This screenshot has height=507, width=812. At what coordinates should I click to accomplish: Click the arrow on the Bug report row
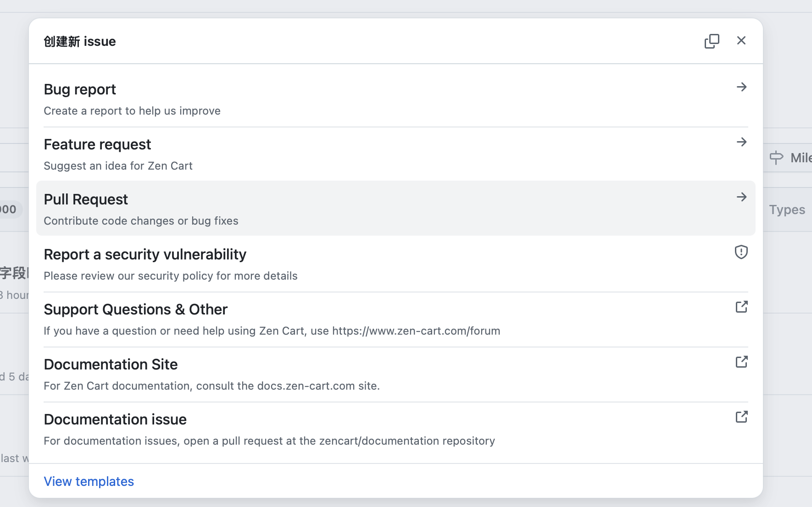742,87
